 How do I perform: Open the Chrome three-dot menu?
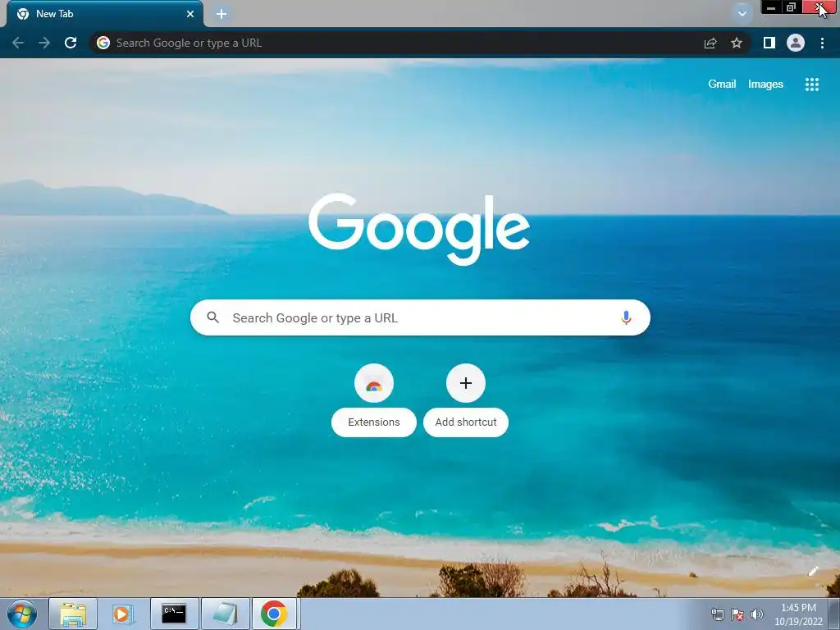pyautogui.click(x=822, y=43)
